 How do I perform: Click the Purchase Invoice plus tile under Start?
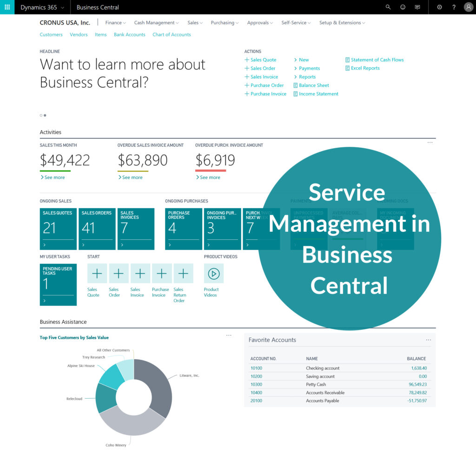[x=162, y=274]
